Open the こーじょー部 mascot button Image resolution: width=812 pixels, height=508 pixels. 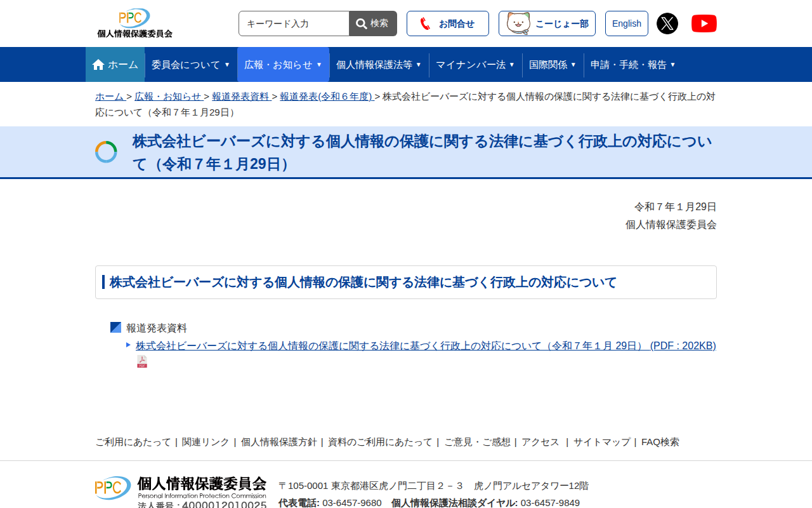tap(547, 23)
